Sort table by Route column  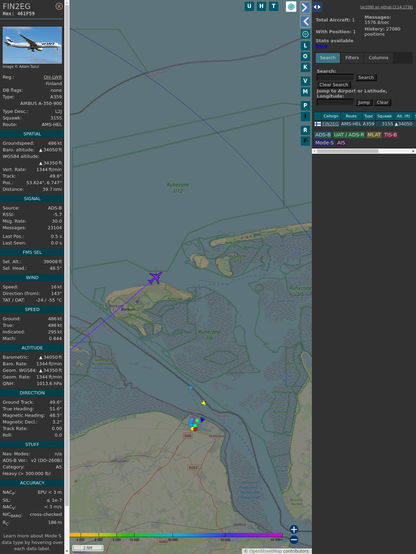pyautogui.click(x=351, y=116)
